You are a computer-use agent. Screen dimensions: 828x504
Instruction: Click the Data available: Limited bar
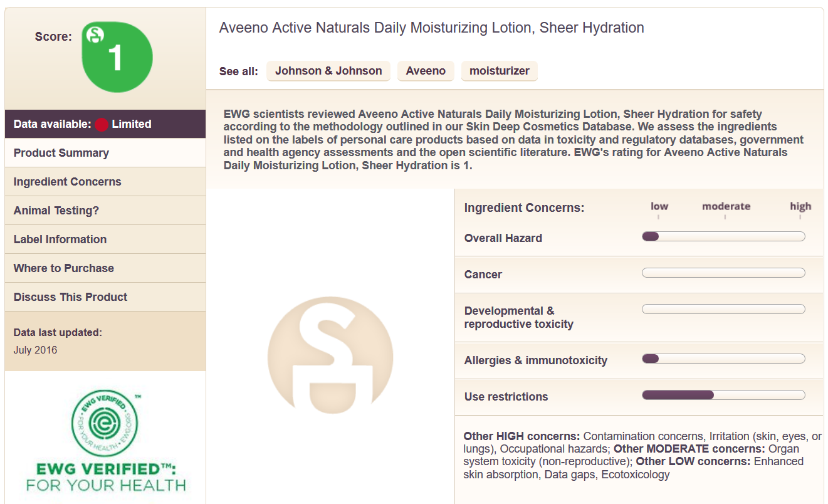pos(105,124)
